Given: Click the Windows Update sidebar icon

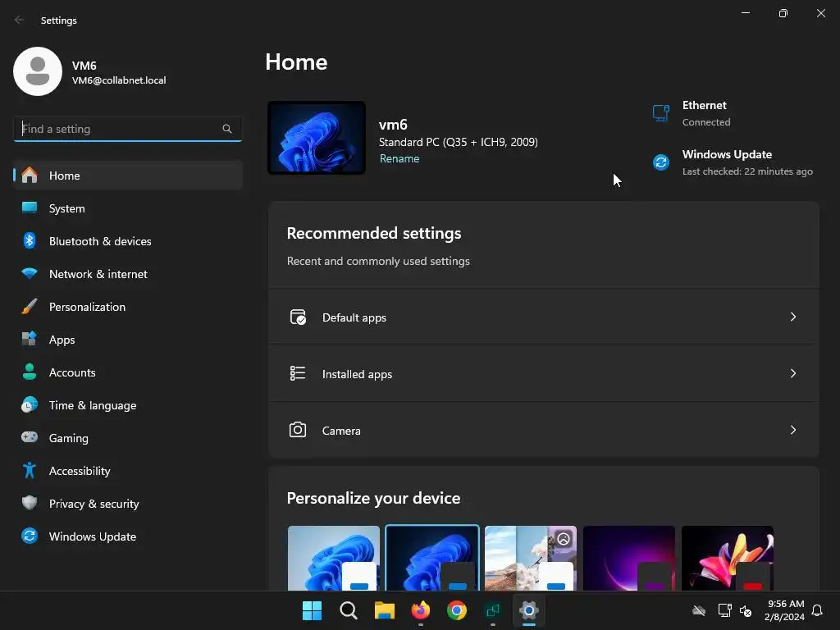Looking at the screenshot, I should [x=30, y=536].
